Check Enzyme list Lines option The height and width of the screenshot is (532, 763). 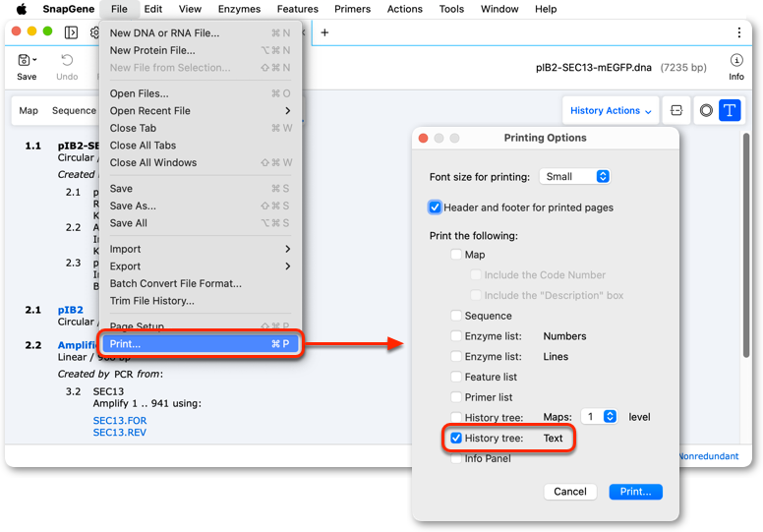tap(456, 356)
